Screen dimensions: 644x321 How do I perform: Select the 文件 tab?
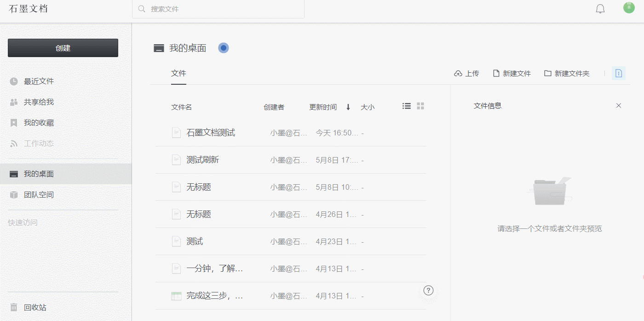(178, 73)
